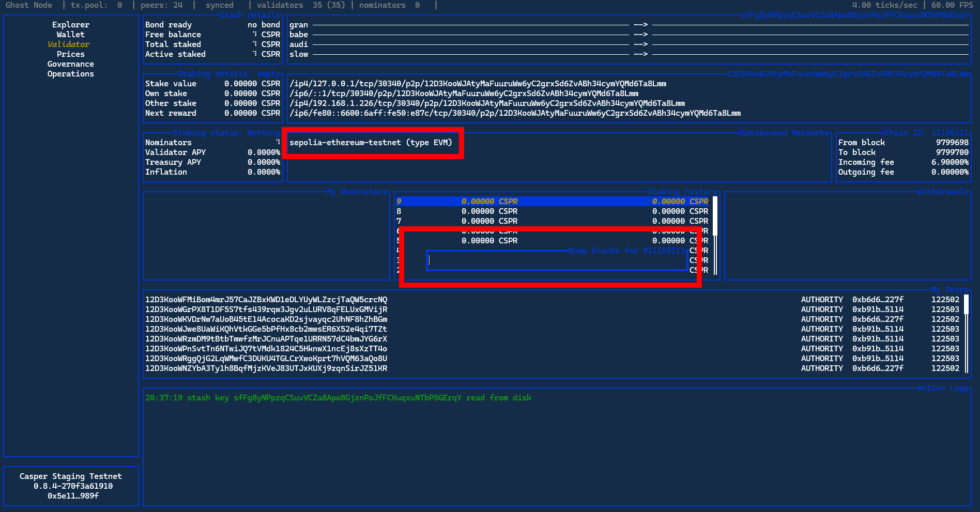This screenshot has width=980, height=512.
Task: Open the Prices section
Action: pyautogui.click(x=70, y=54)
